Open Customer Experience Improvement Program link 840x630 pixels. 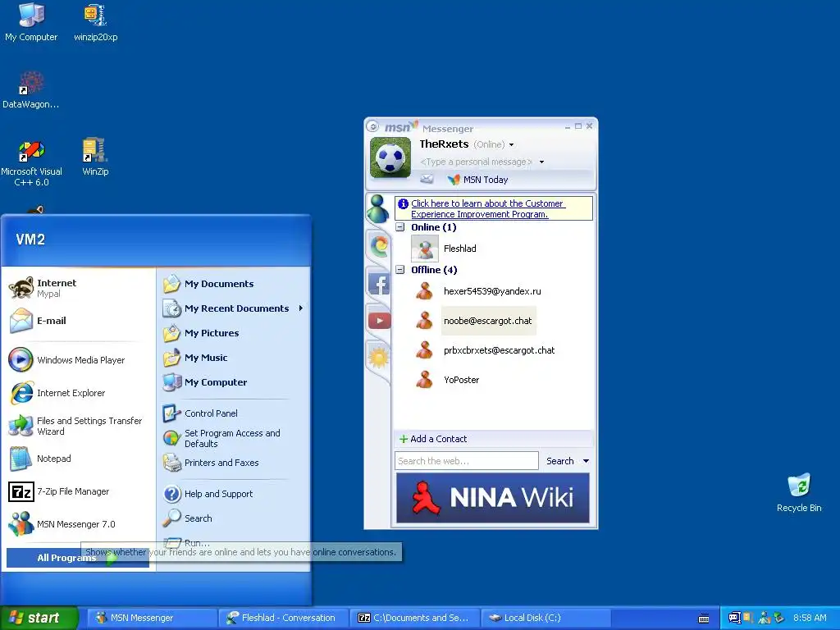pos(488,208)
